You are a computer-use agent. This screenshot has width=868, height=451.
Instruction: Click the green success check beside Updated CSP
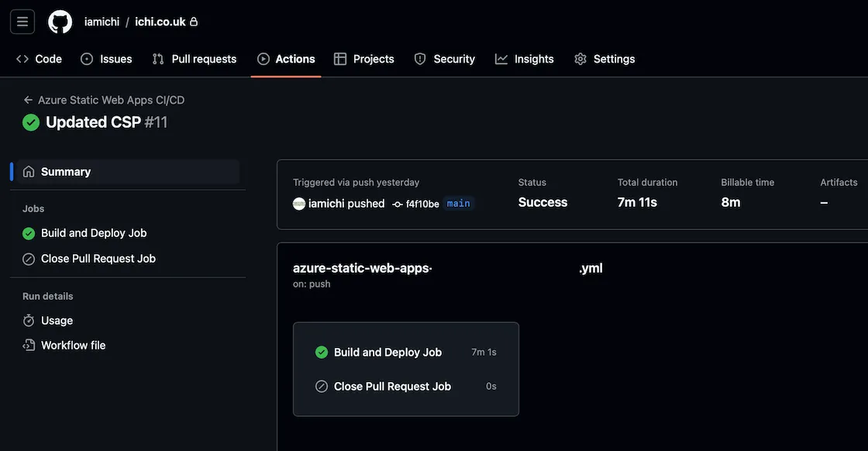pos(31,122)
